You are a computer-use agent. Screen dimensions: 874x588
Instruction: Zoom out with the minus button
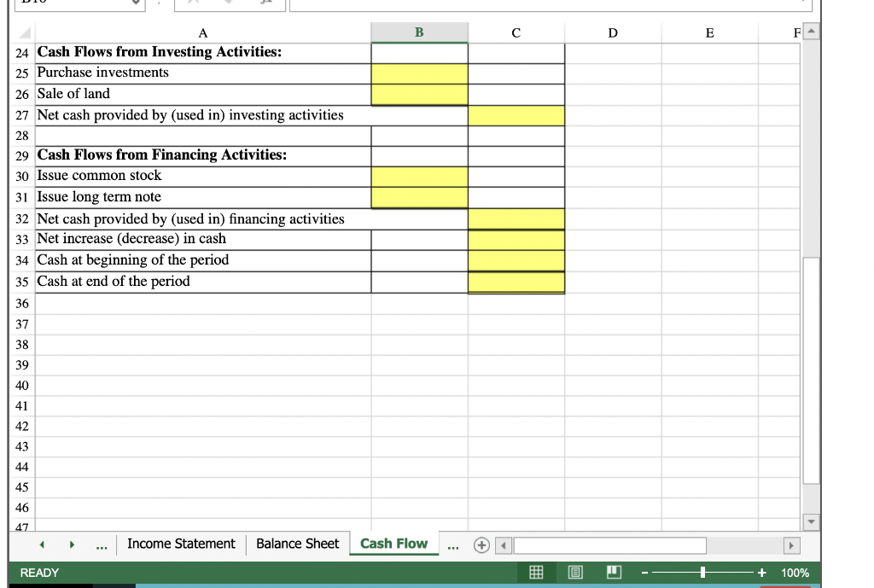click(645, 573)
